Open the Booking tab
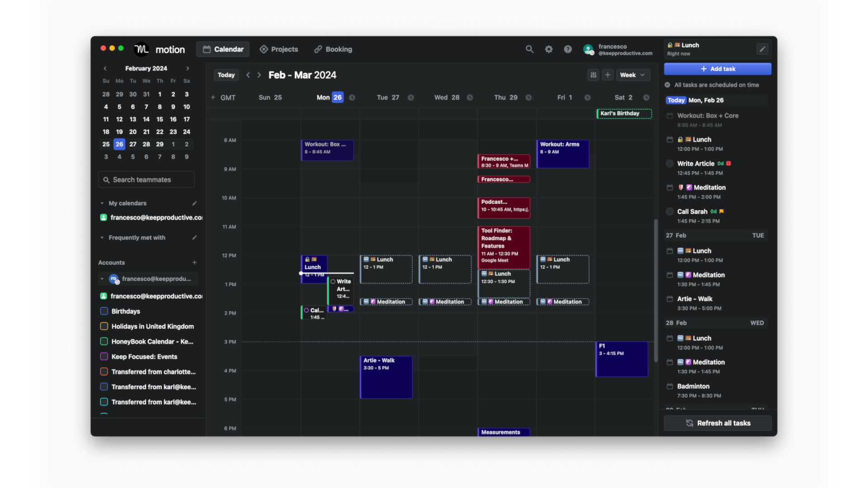This screenshot has height=488, width=868. point(333,49)
